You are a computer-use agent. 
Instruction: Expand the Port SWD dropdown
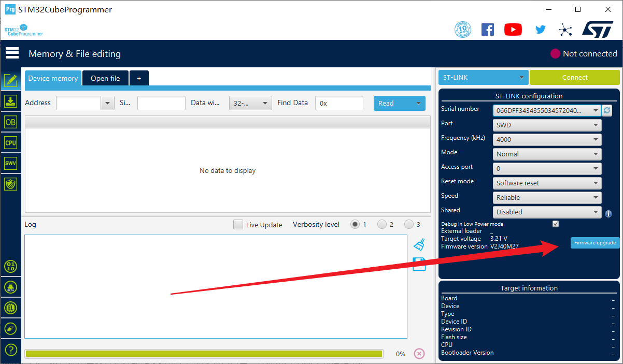click(547, 125)
